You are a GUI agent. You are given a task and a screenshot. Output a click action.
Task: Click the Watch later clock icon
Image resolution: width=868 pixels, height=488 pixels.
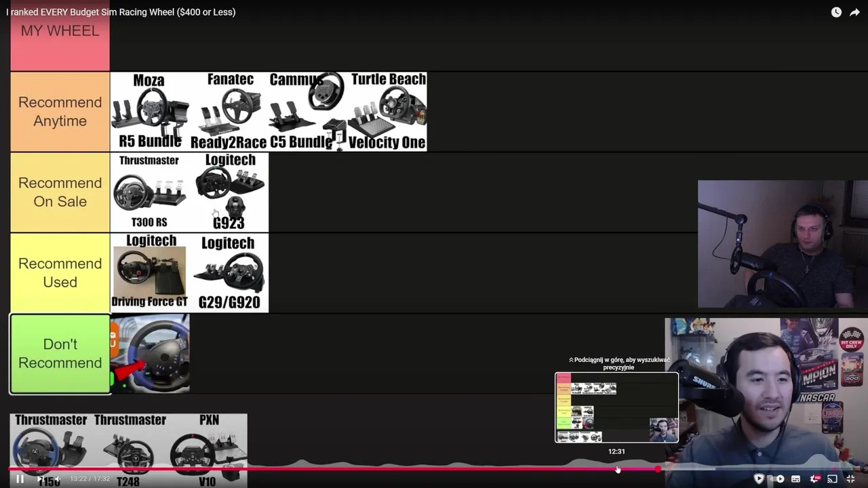pyautogui.click(x=836, y=12)
